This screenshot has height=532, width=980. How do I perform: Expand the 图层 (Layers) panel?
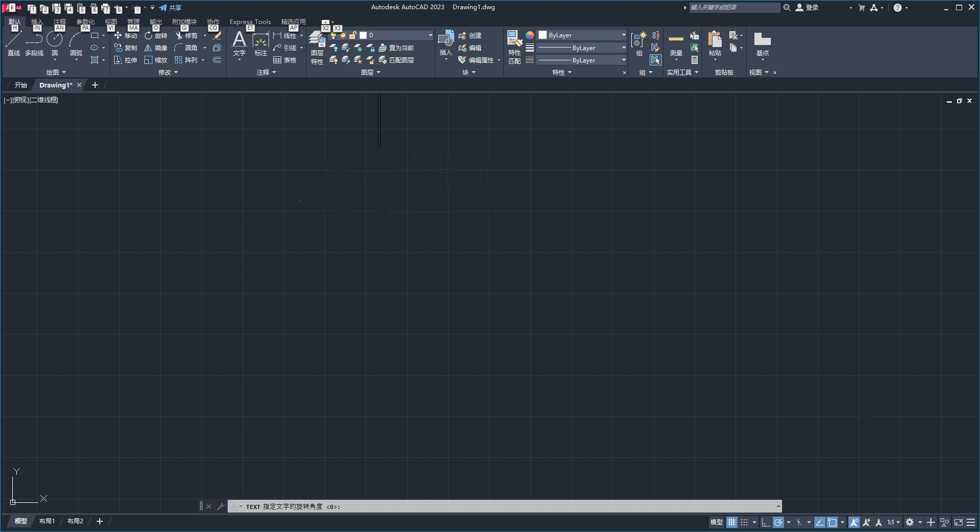click(x=371, y=73)
